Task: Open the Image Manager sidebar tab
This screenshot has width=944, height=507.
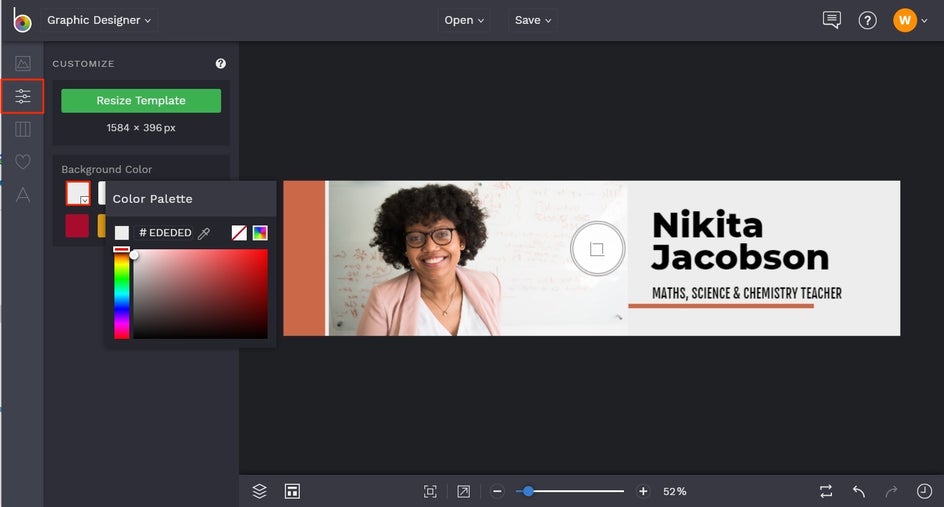Action: pos(22,64)
